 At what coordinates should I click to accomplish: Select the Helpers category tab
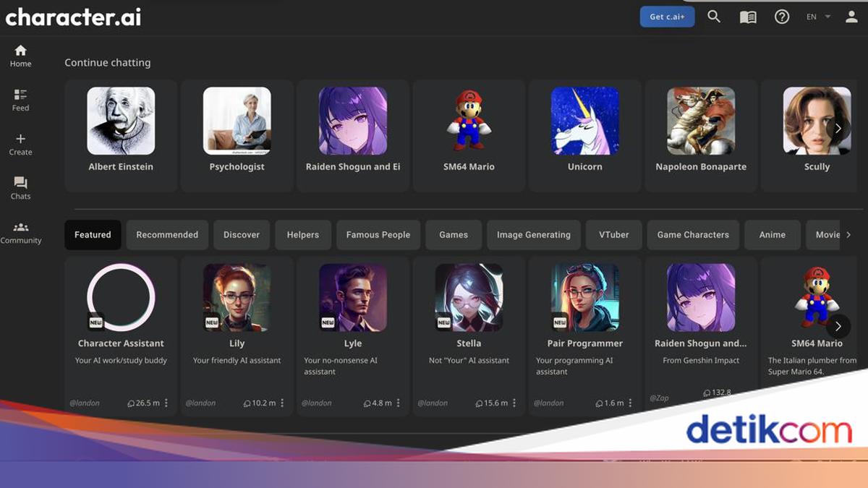coord(303,234)
